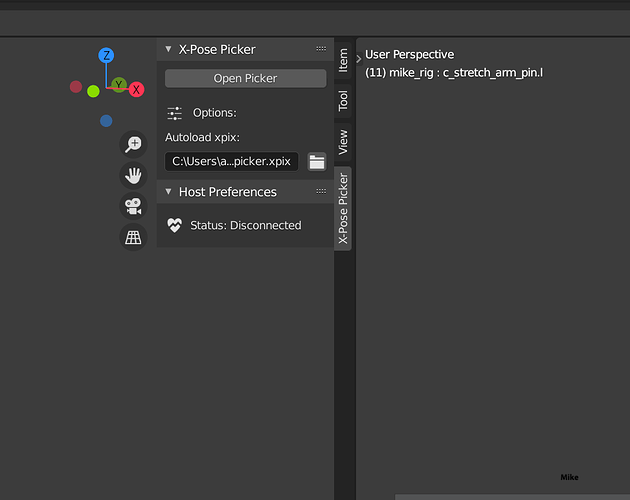
Task: Click the negative X axis dark red dot
Action: point(76,86)
